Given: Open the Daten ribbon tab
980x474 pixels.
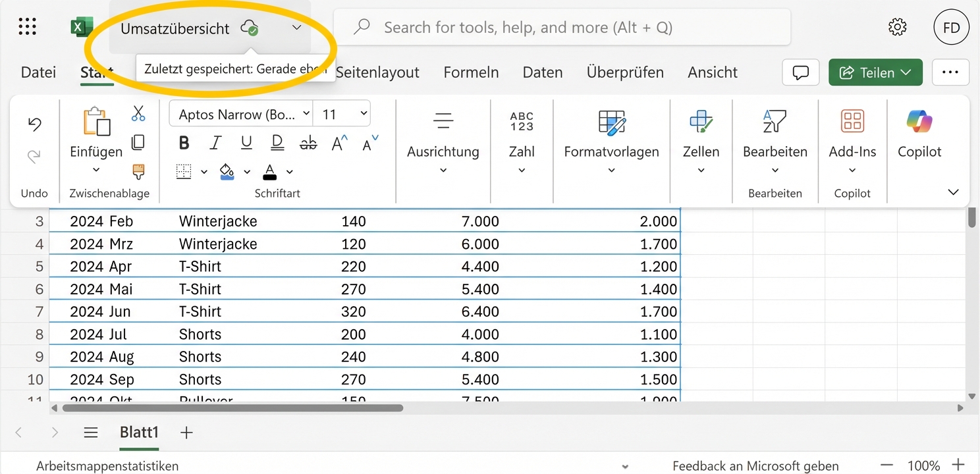Looking at the screenshot, I should [x=542, y=72].
